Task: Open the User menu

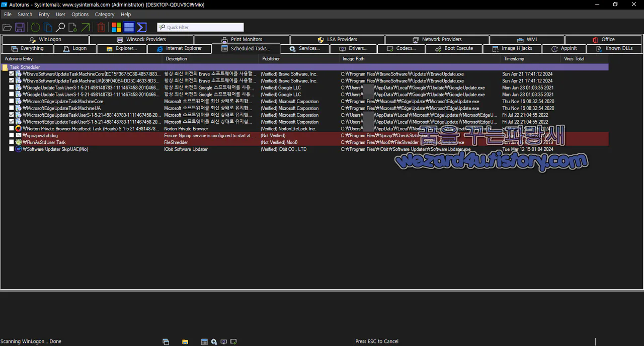Action: [x=60, y=15]
